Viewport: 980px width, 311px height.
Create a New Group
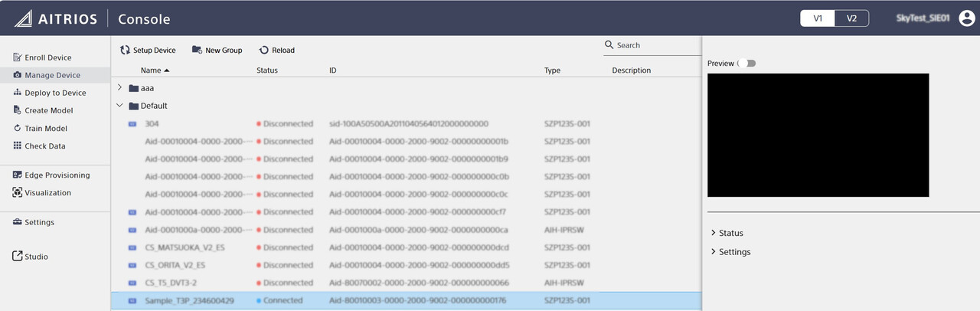pyautogui.click(x=217, y=50)
